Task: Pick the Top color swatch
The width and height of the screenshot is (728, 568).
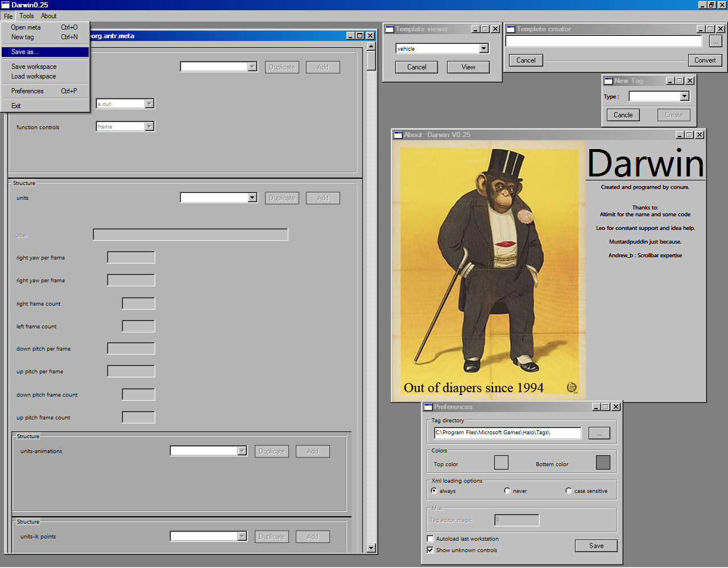Action: click(501, 463)
